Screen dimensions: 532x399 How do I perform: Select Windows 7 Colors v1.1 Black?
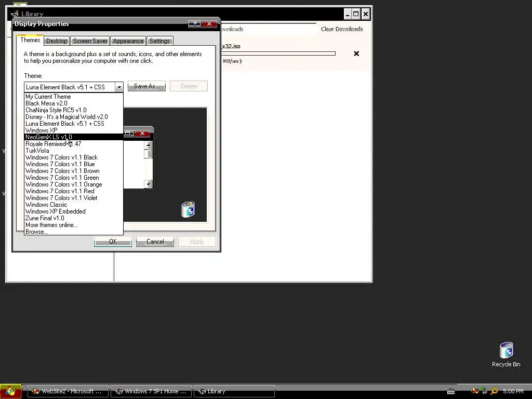[74, 157]
